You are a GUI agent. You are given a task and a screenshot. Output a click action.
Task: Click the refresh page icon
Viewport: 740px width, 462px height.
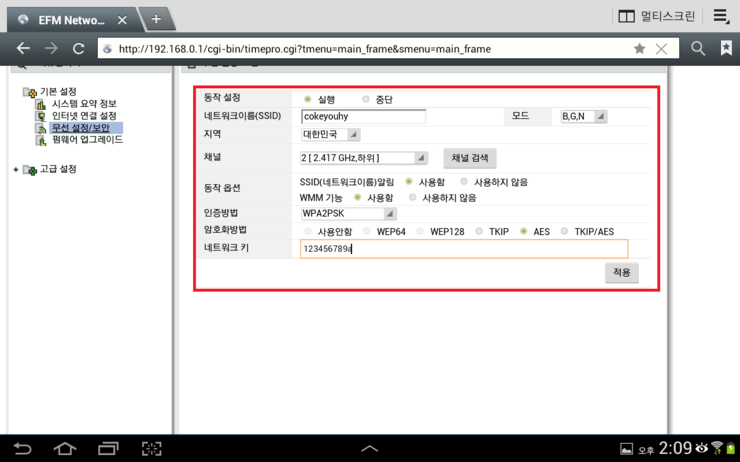point(78,48)
